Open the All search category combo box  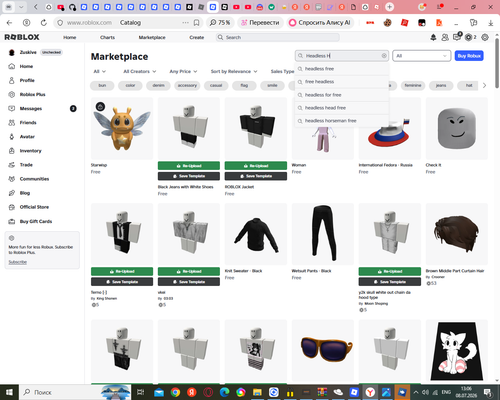click(421, 56)
